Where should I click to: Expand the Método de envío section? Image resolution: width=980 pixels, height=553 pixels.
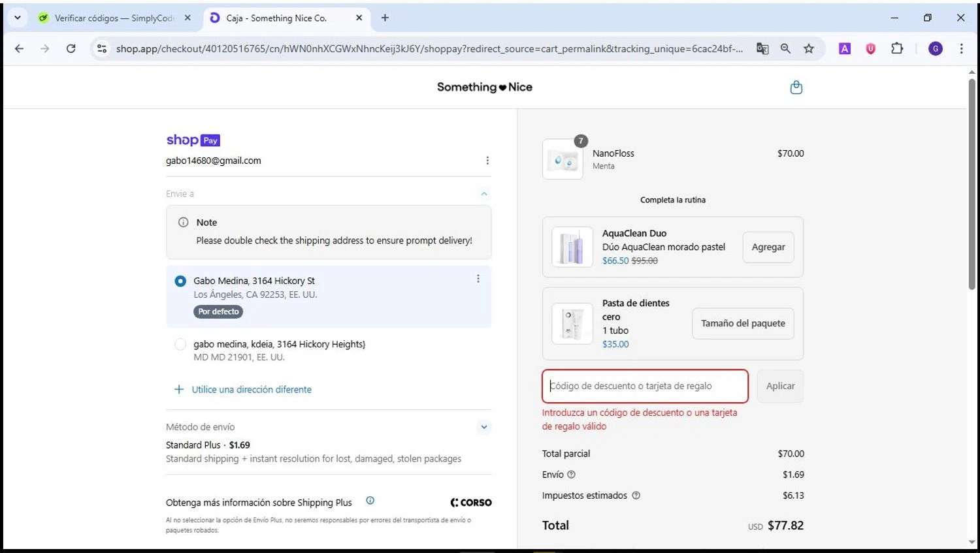coord(484,427)
